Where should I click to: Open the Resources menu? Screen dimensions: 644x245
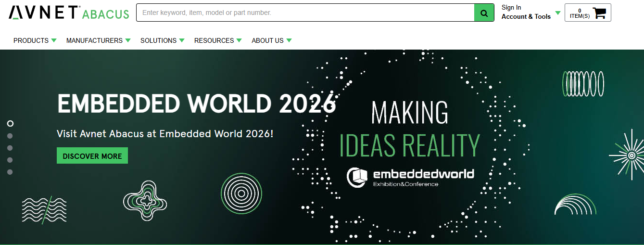217,40
